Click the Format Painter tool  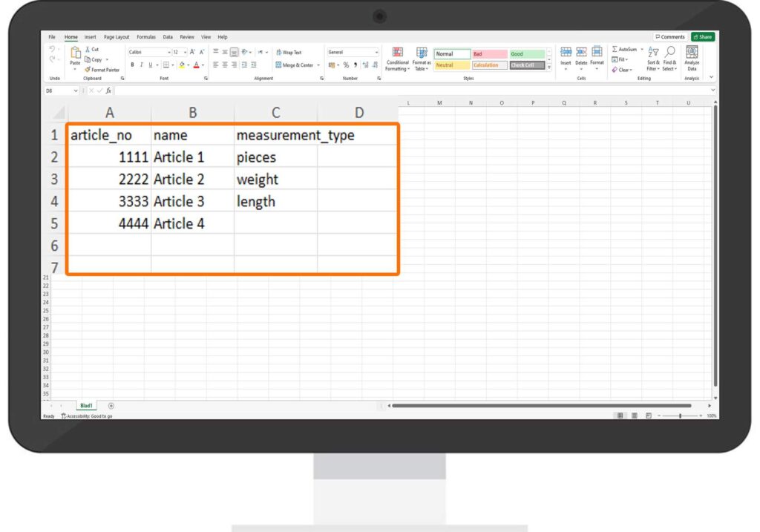[x=102, y=70]
